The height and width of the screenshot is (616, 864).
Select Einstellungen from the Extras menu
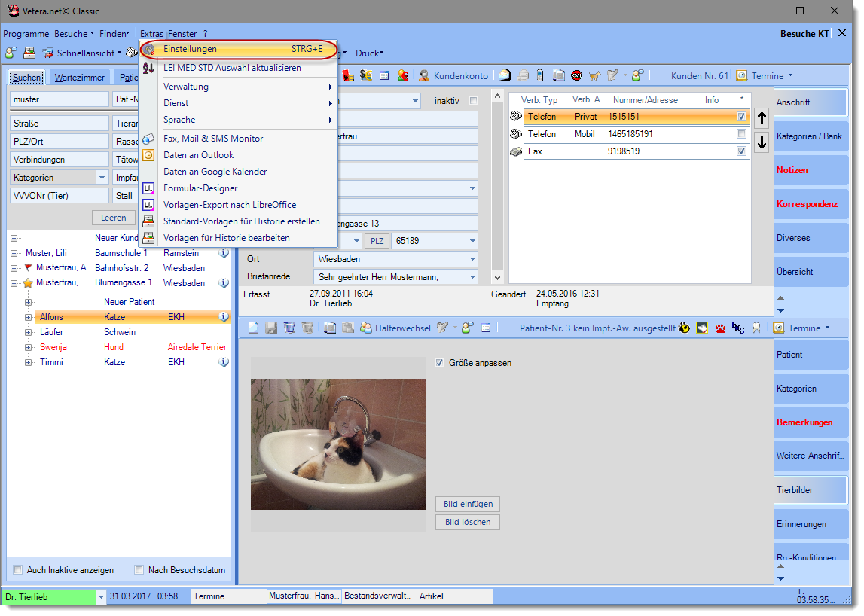point(190,49)
